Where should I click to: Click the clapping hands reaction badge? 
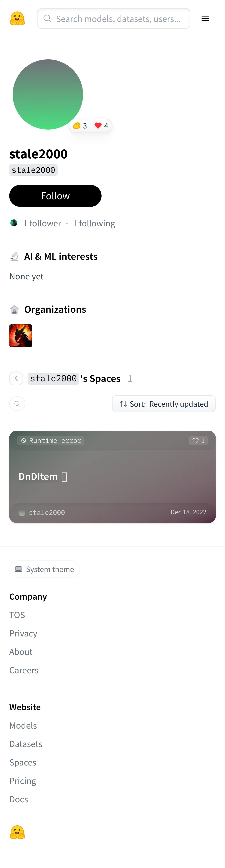pyautogui.click(x=80, y=126)
